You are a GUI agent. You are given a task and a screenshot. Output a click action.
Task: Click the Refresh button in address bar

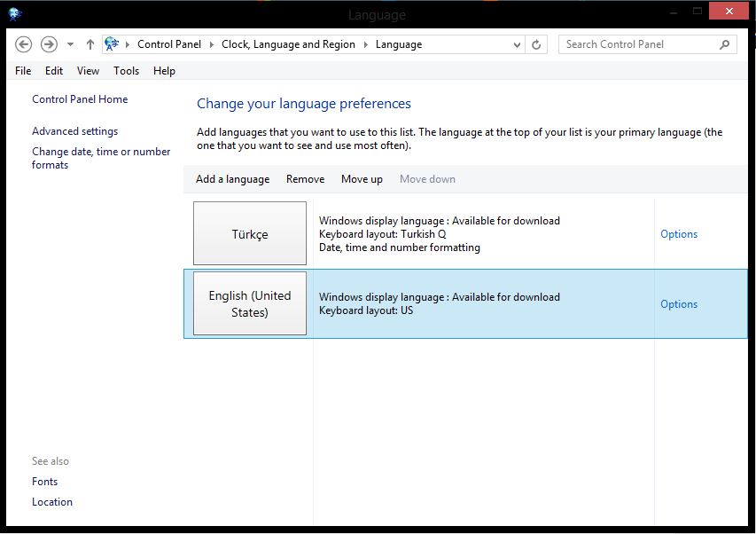536,44
